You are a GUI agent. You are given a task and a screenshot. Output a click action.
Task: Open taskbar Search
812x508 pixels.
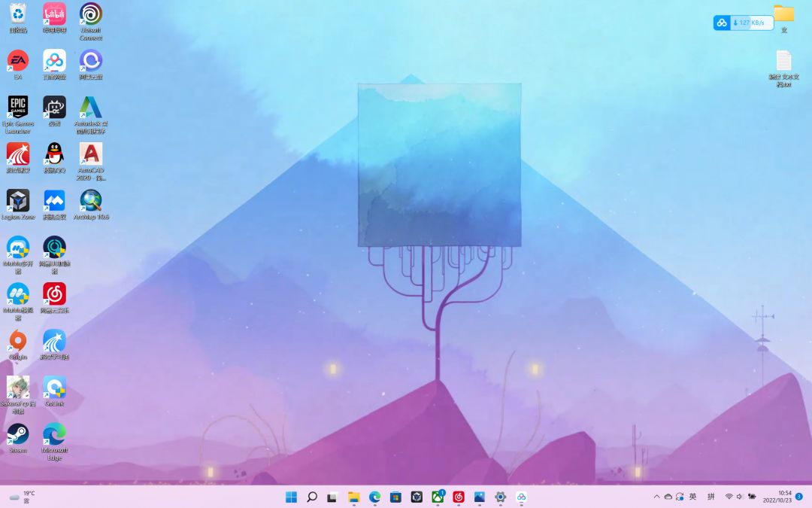[312, 497]
